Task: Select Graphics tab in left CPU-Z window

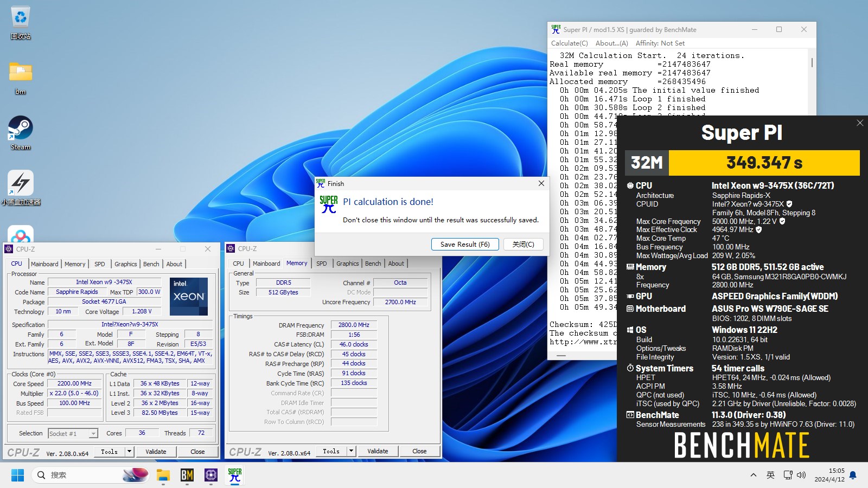Action: pyautogui.click(x=126, y=264)
